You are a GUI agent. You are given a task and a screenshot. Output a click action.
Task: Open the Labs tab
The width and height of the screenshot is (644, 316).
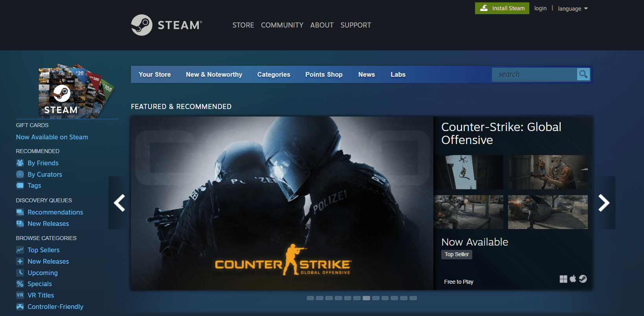coord(398,74)
